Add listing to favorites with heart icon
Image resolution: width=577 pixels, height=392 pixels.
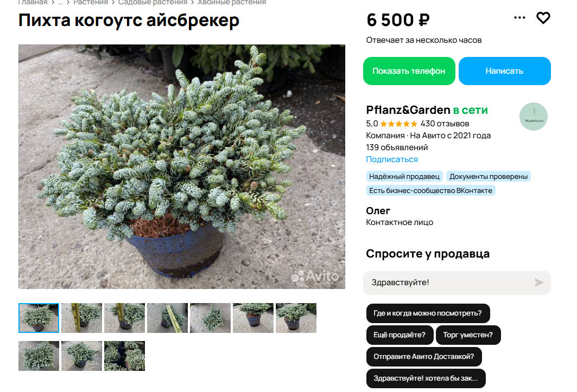[x=543, y=18]
